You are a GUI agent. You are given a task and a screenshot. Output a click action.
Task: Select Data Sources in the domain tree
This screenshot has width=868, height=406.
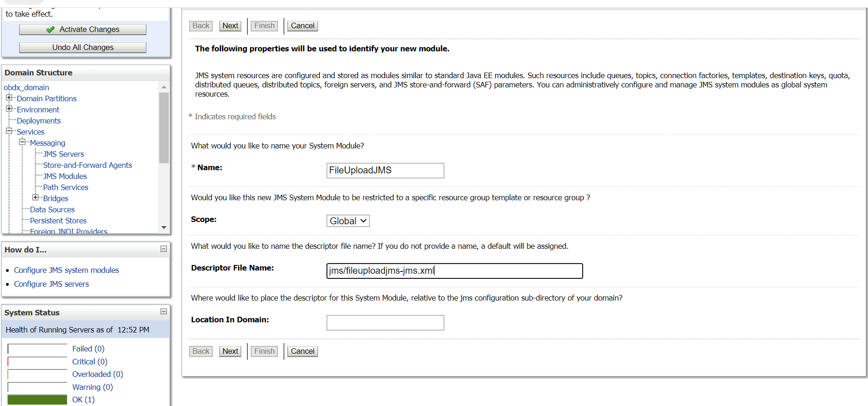tap(52, 209)
